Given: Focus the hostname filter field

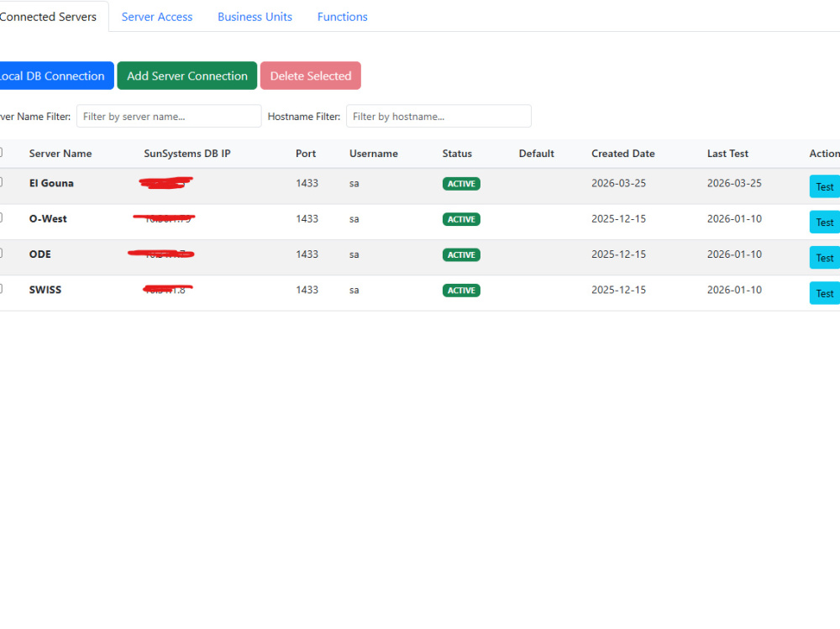Looking at the screenshot, I should tap(438, 116).
